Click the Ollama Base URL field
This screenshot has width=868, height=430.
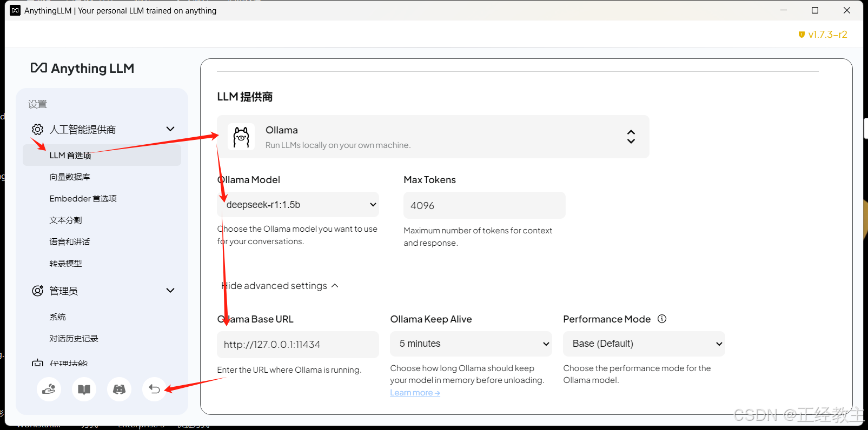(298, 345)
